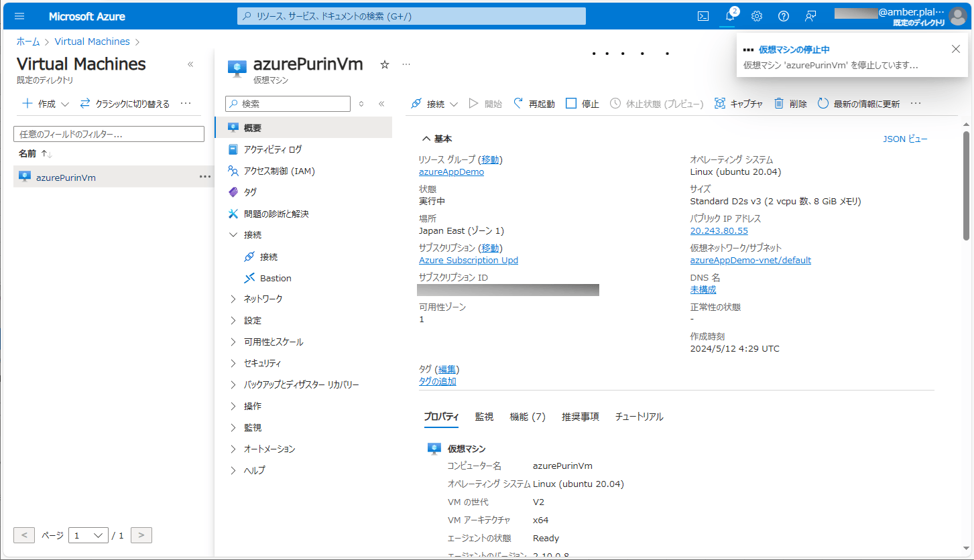Launch Cloud Shell from top bar
Image resolution: width=974 pixels, height=560 pixels.
pos(703,16)
